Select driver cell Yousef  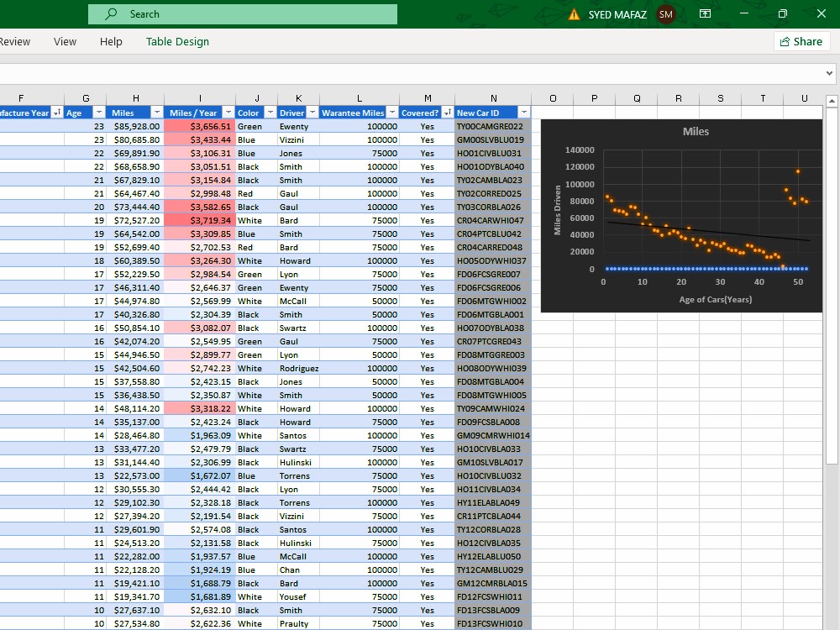[298, 596]
